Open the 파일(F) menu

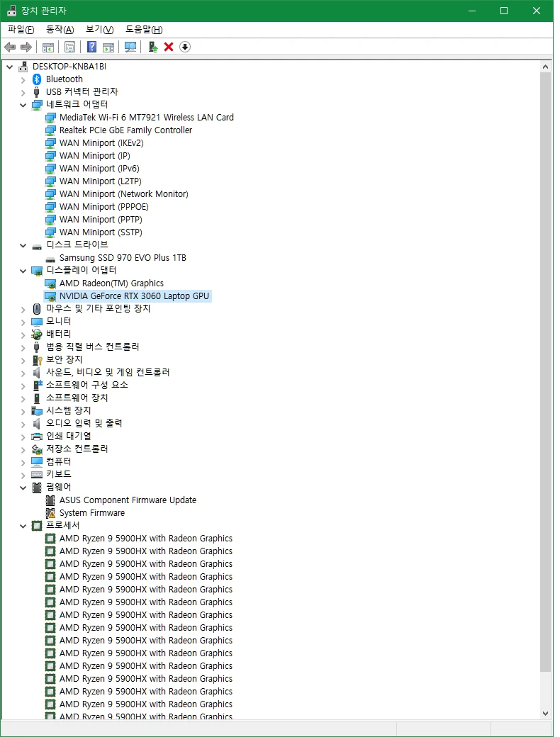pyautogui.click(x=21, y=30)
